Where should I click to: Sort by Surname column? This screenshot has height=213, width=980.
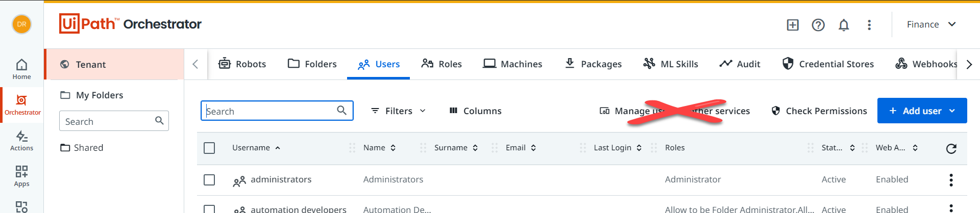[x=456, y=148]
